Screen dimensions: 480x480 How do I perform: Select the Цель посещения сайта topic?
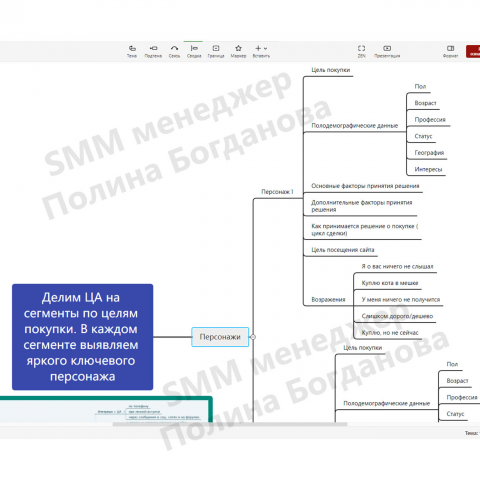click(x=343, y=250)
